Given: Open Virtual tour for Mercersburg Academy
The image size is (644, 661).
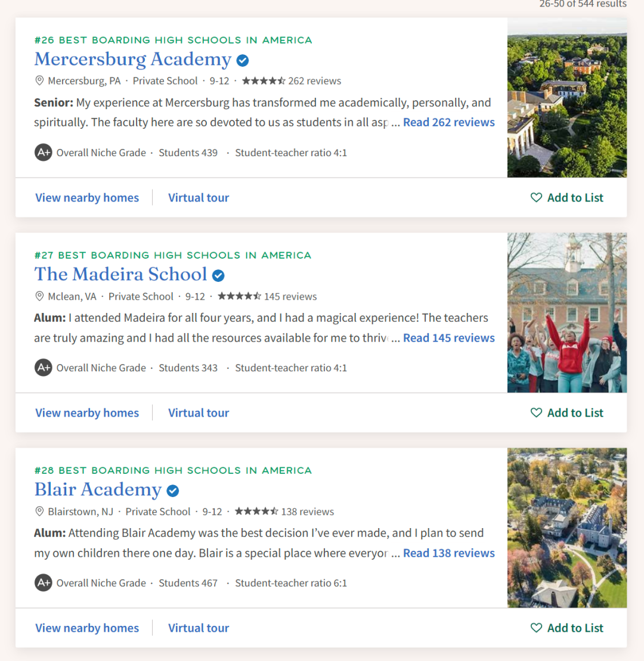Looking at the screenshot, I should (x=199, y=197).
